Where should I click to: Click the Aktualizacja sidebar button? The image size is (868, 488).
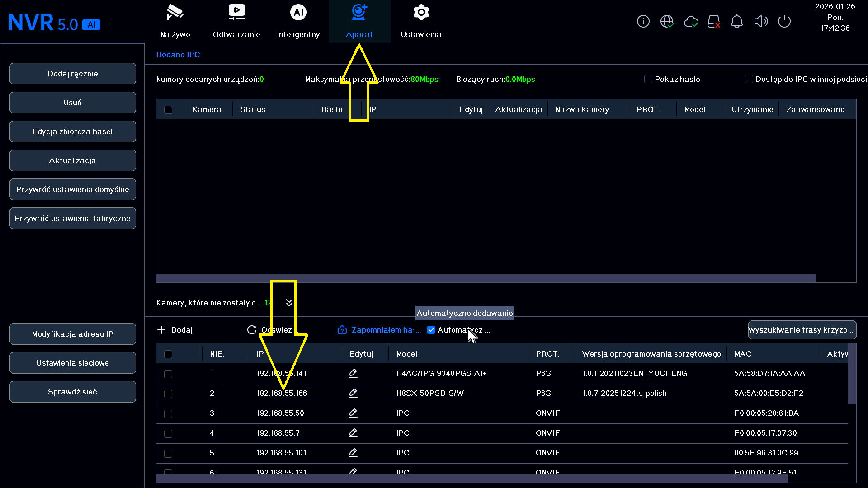pyautogui.click(x=73, y=160)
